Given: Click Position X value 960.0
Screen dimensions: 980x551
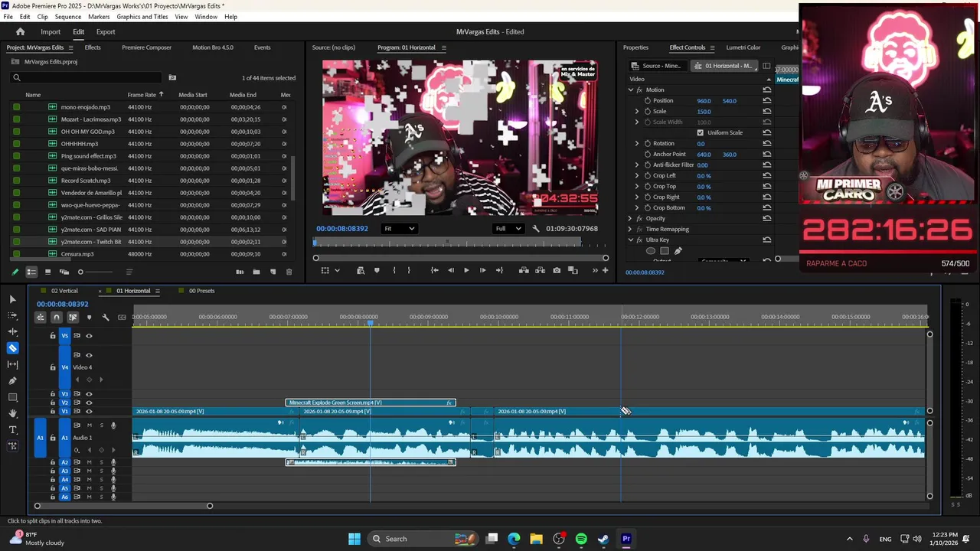Looking at the screenshot, I should pyautogui.click(x=704, y=101).
